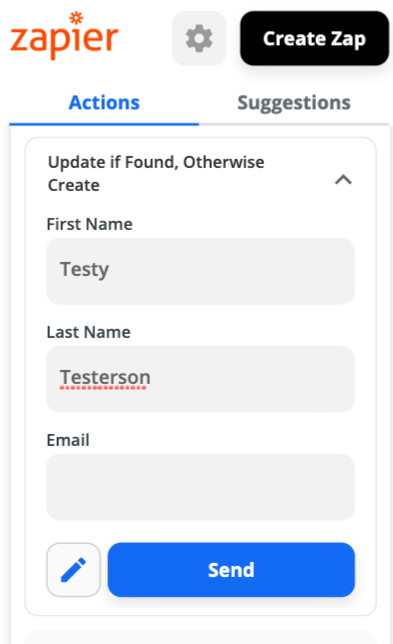Switch to the Actions tab
393x644 pixels.
tap(104, 103)
